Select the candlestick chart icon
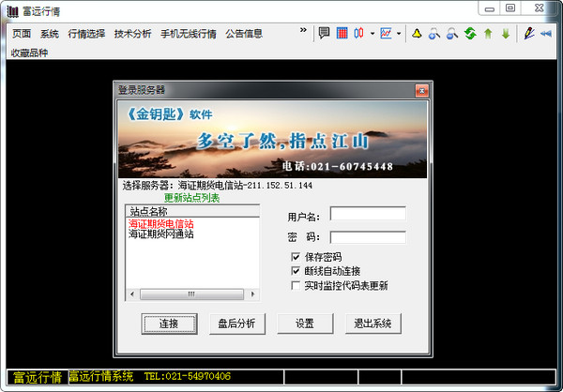Screen dimensions: 563x392 pyautogui.click(x=358, y=34)
